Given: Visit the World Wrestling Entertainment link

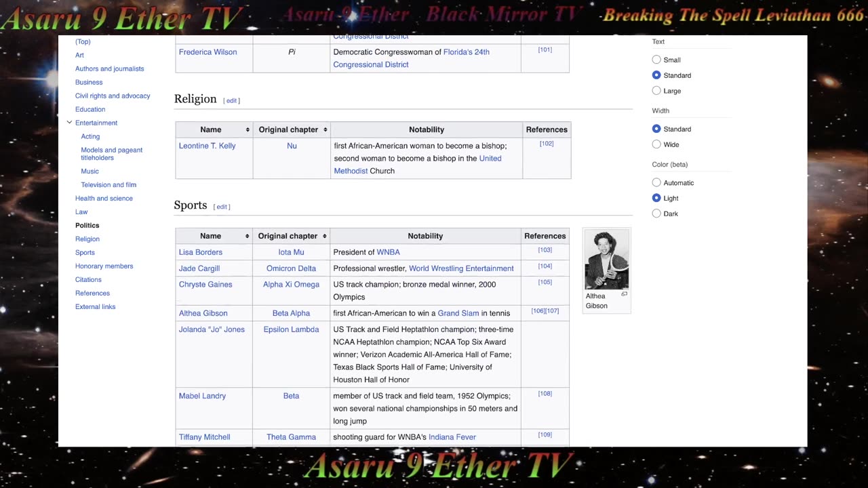Looking at the screenshot, I should click(x=461, y=268).
